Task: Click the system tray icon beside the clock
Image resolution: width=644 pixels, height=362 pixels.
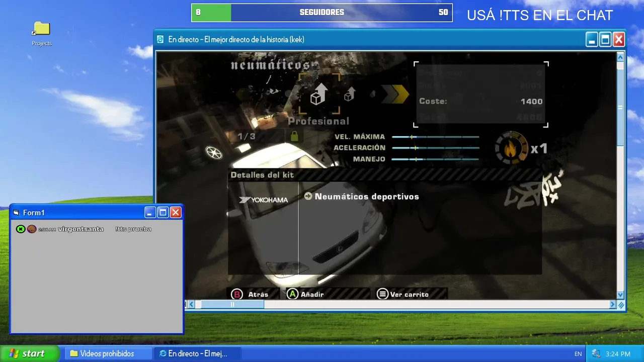Action: click(x=596, y=354)
